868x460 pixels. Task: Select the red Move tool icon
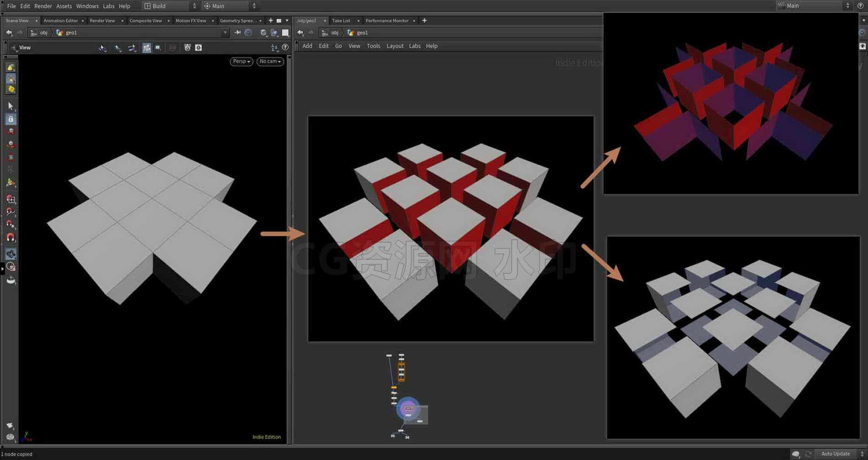click(x=11, y=132)
